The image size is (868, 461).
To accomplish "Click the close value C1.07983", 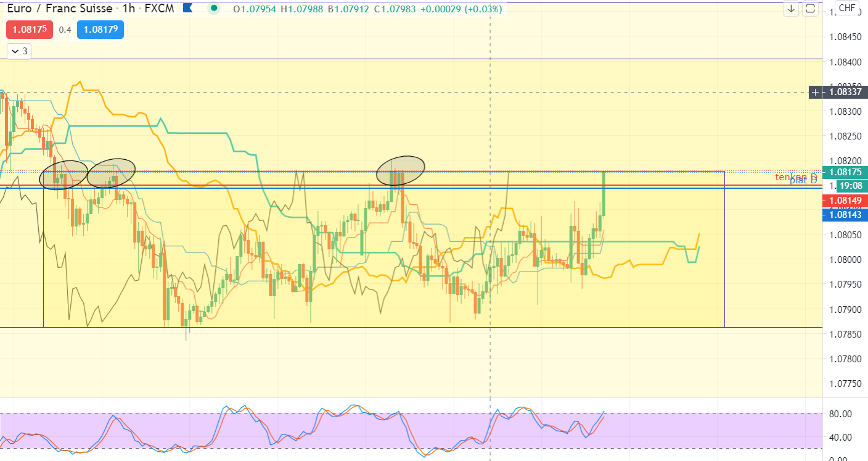I will [x=396, y=9].
